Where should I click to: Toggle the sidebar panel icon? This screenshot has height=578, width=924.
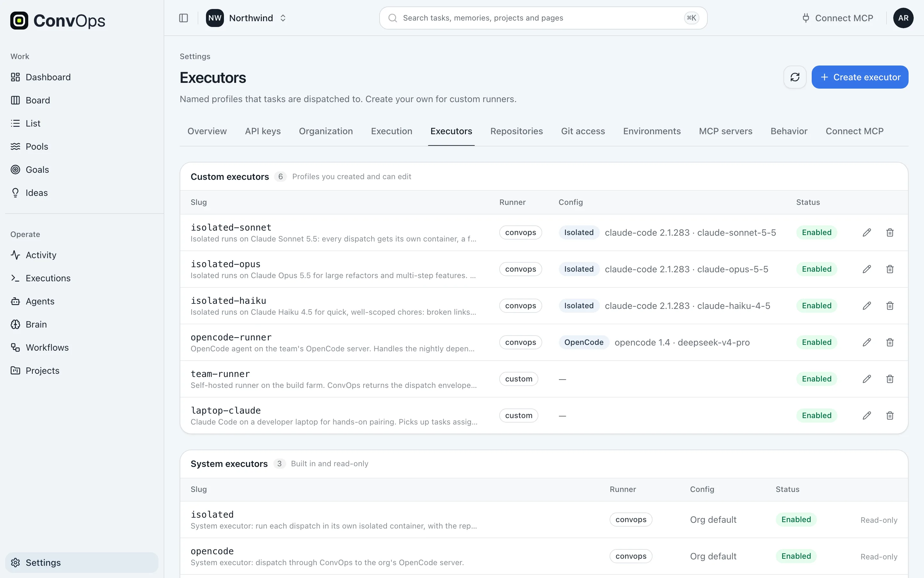point(183,18)
